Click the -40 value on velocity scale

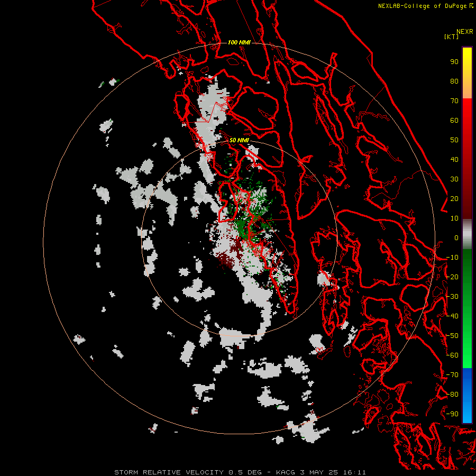[x=452, y=316]
